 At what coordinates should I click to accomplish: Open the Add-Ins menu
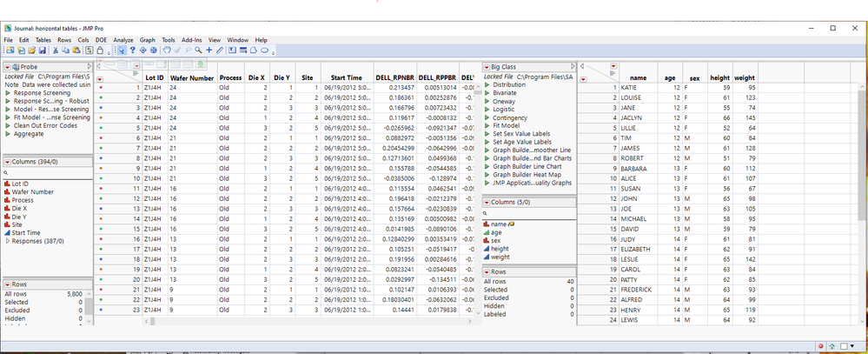191,40
